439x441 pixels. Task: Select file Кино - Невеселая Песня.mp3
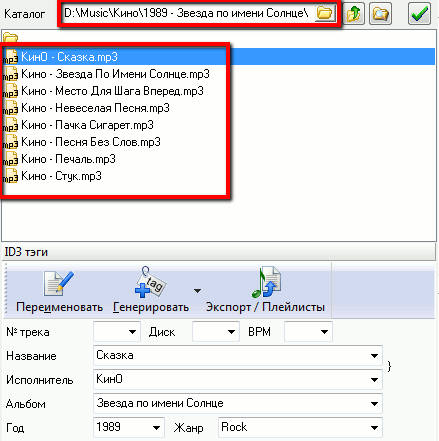tap(95, 108)
